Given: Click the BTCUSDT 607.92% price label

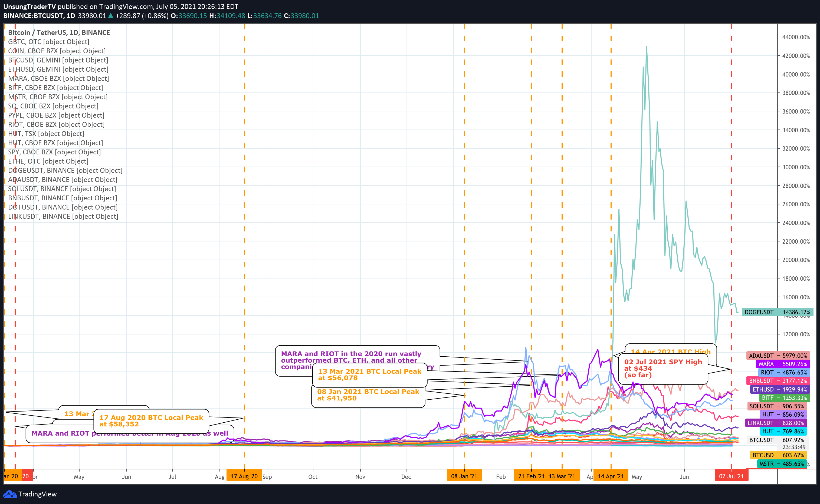Looking at the screenshot, I should (x=777, y=440).
